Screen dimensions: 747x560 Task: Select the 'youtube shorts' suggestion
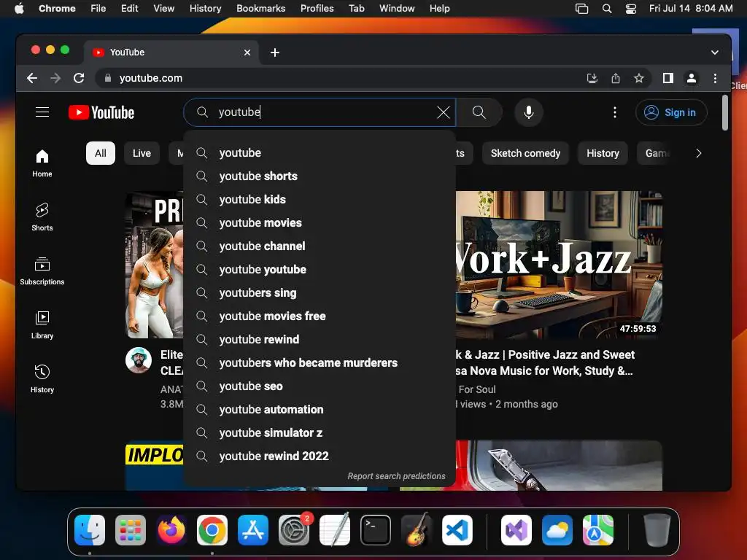[320, 176]
